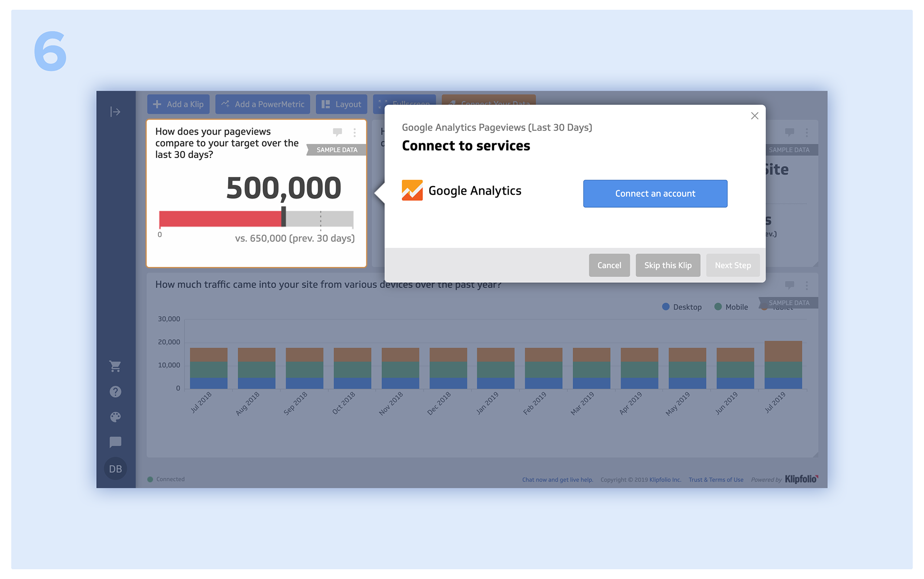The image size is (924, 579).
Task: Open the help question mark icon
Action: pos(115,391)
